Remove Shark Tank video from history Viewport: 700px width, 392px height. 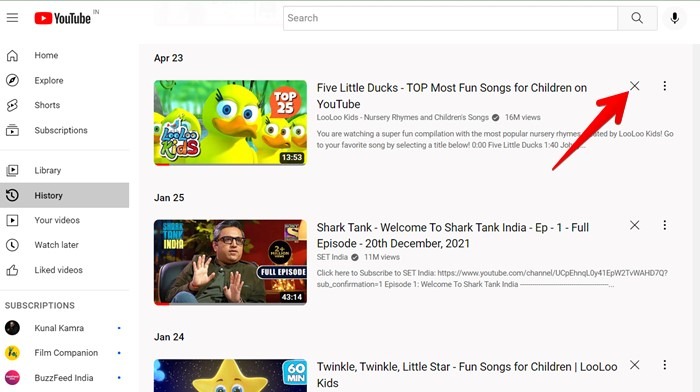click(x=634, y=225)
